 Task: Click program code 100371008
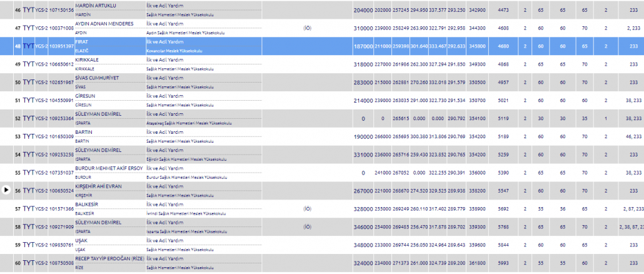tap(61, 28)
